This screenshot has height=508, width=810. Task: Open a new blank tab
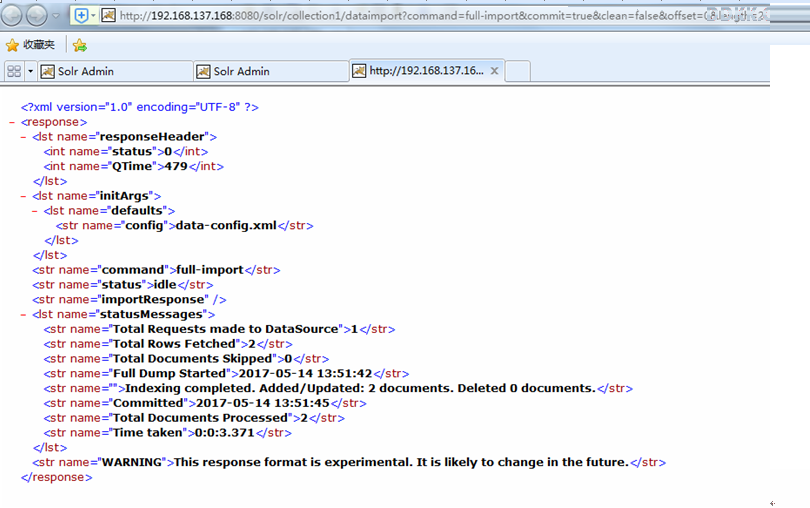tap(518, 71)
